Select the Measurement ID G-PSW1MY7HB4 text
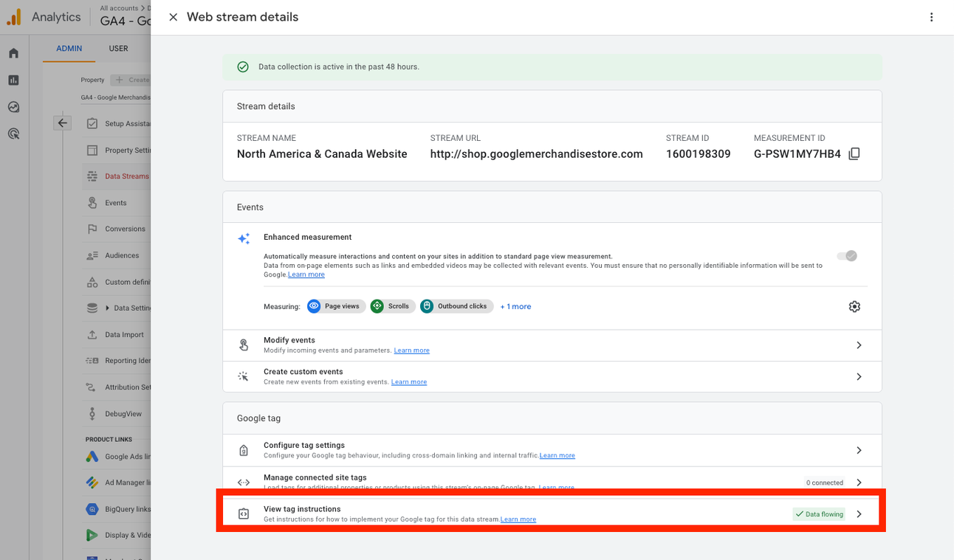The image size is (954, 560). (x=797, y=154)
